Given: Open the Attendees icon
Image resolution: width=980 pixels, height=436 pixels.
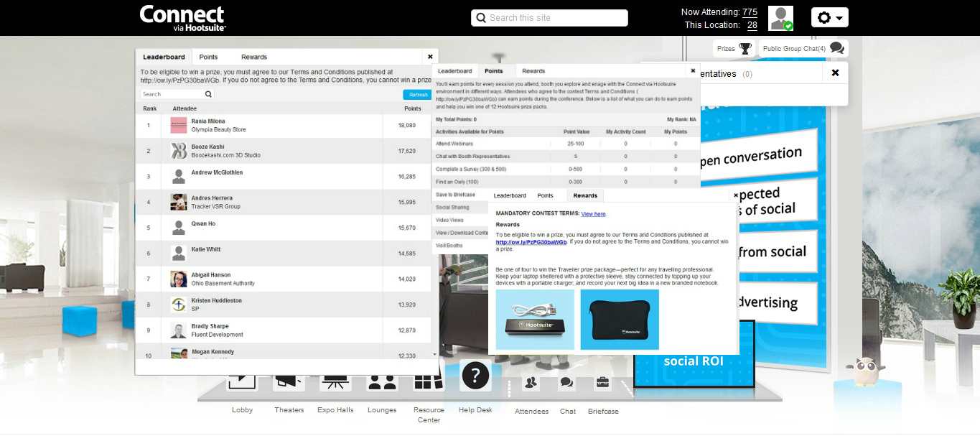Looking at the screenshot, I should click(x=531, y=383).
